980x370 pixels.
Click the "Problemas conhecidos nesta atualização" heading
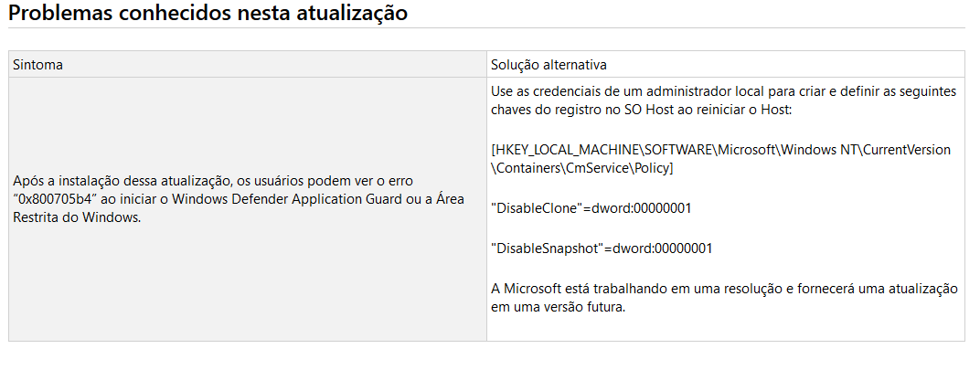tap(208, 15)
